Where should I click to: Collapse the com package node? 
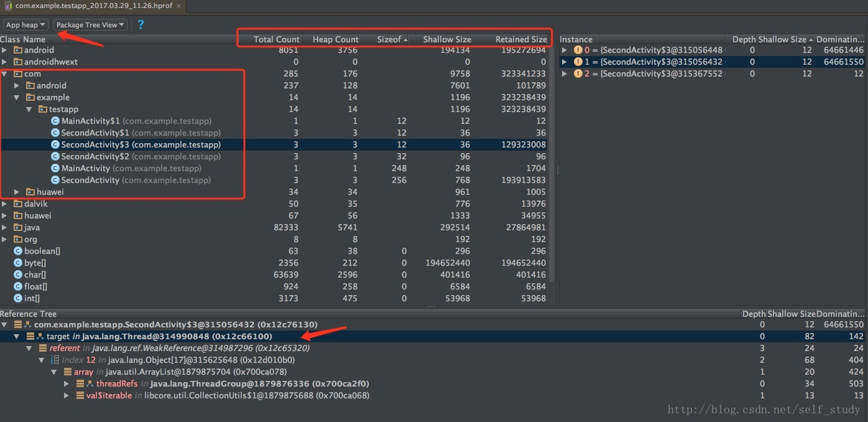5,73
